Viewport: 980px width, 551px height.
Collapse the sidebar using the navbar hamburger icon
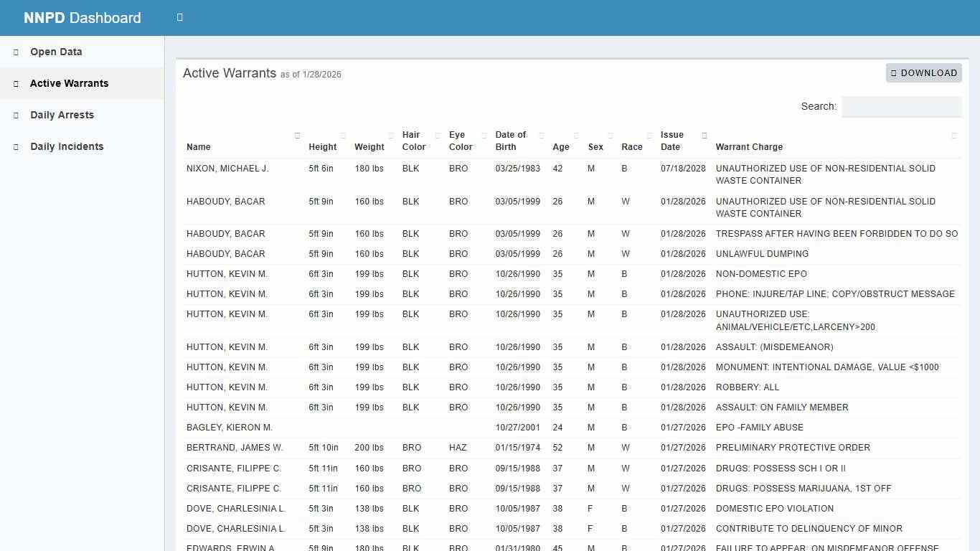[179, 17]
